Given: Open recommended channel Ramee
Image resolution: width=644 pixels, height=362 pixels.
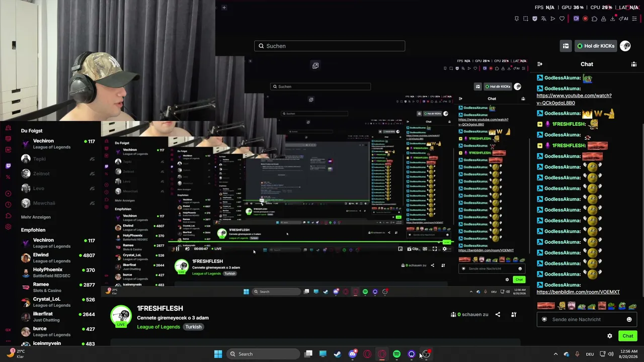Looking at the screenshot, I should (x=57, y=288).
